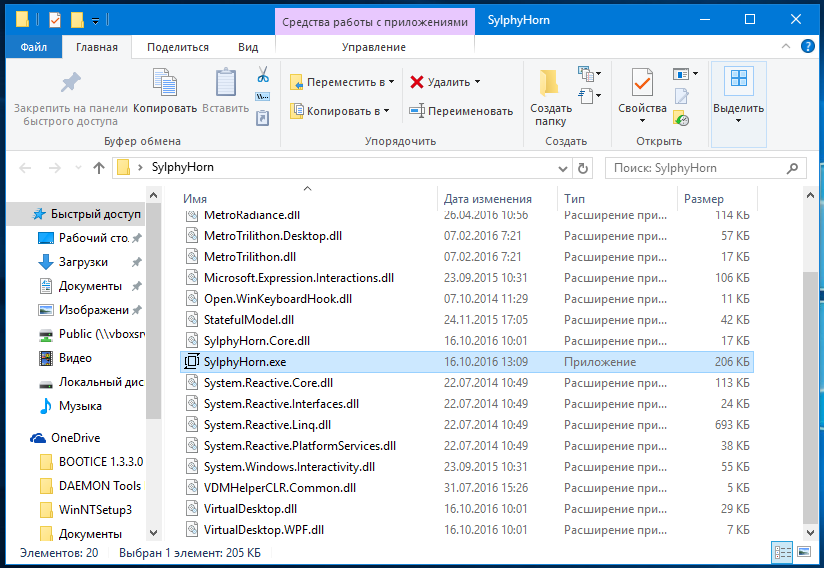Click the Help question mark icon
Image resolution: width=824 pixels, height=568 pixels.
tap(808, 46)
